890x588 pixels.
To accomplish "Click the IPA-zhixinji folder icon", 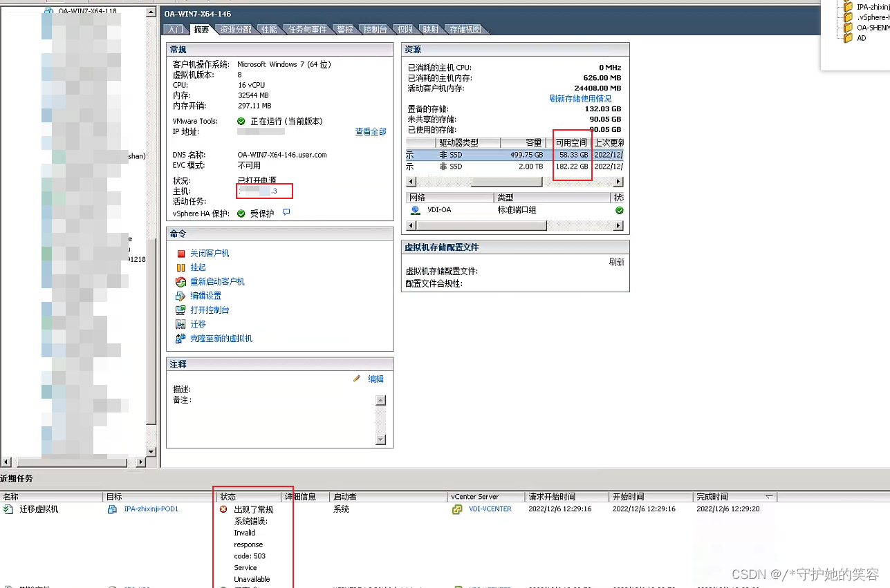I will click(848, 7).
